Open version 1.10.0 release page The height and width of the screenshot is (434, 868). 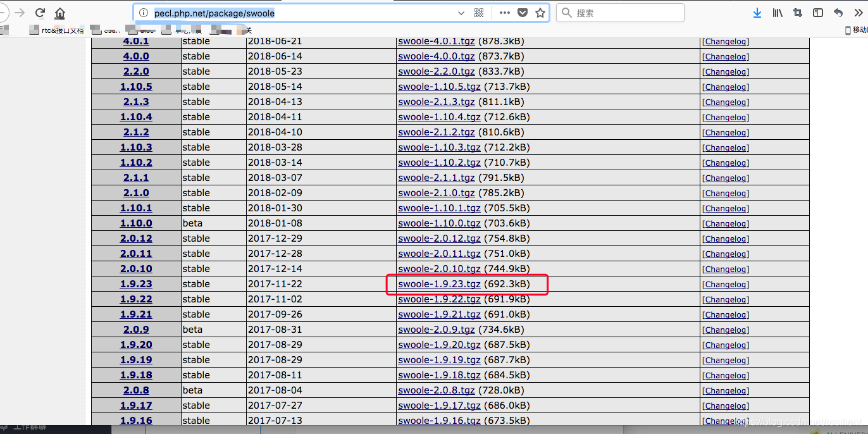coord(136,223)
